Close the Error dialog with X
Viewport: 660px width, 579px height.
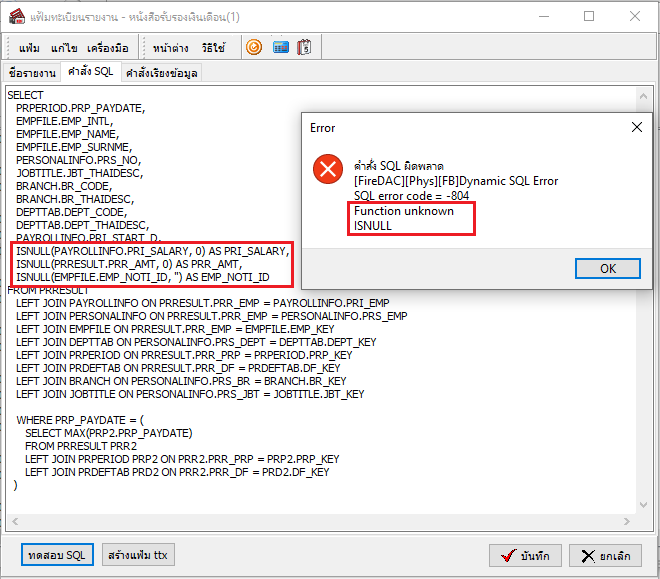point(636,128)
